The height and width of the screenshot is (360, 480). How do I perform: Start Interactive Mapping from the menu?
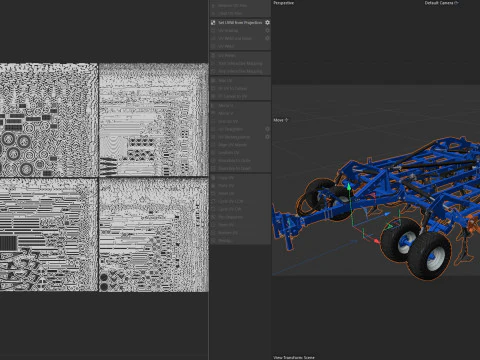(x=240, y=63)
